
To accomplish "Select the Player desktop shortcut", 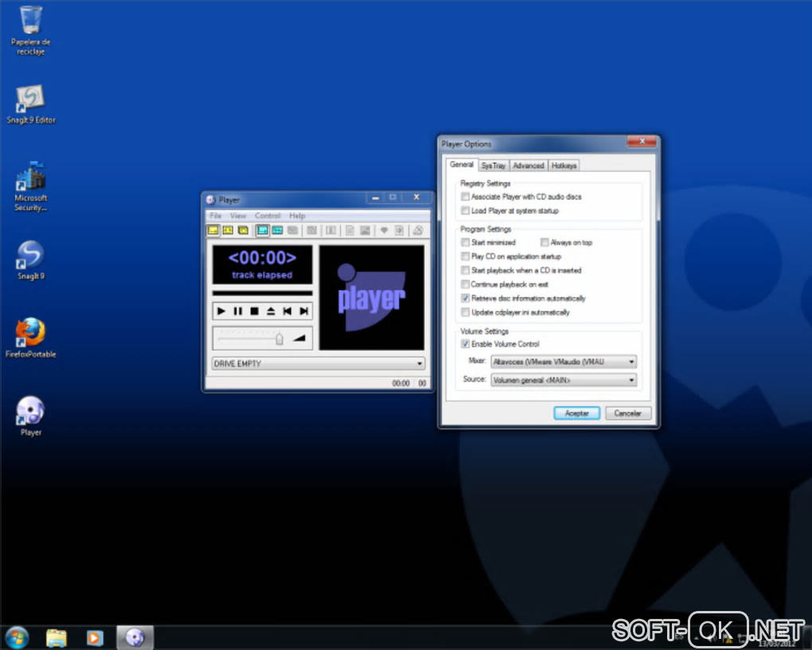I will pos(30,417).
